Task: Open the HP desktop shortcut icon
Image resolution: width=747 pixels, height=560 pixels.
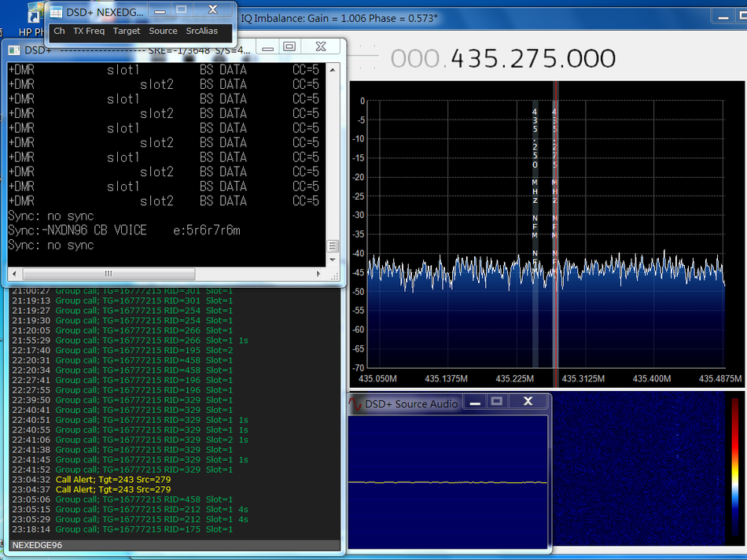Action: coord(35,14)
